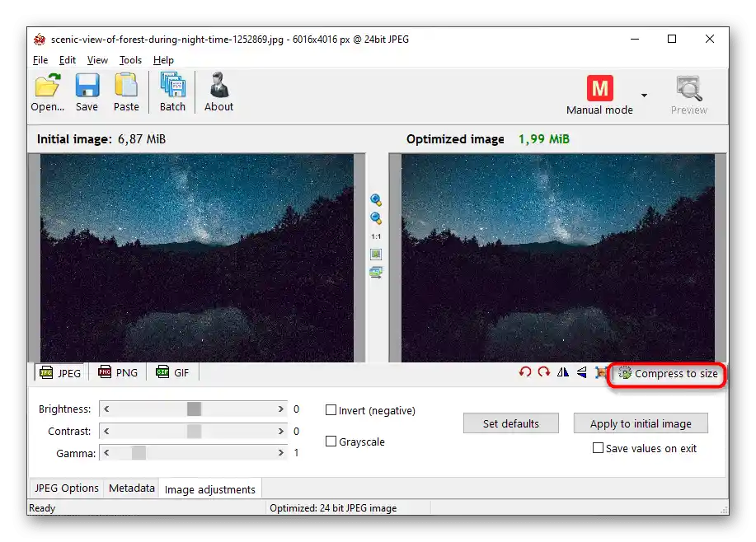Set zoom to 1:1 actual size
Viewport: 756px width, 542px height.
[376, 236]
